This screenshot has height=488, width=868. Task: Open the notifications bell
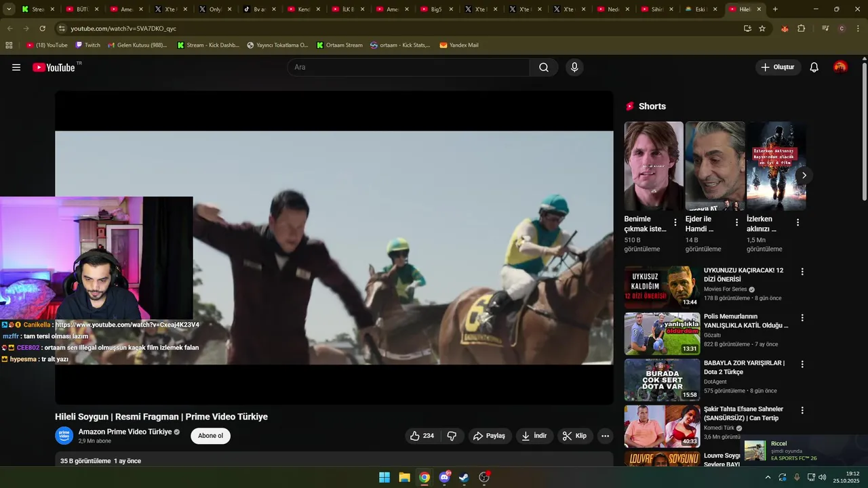click(x=814, y=67)
